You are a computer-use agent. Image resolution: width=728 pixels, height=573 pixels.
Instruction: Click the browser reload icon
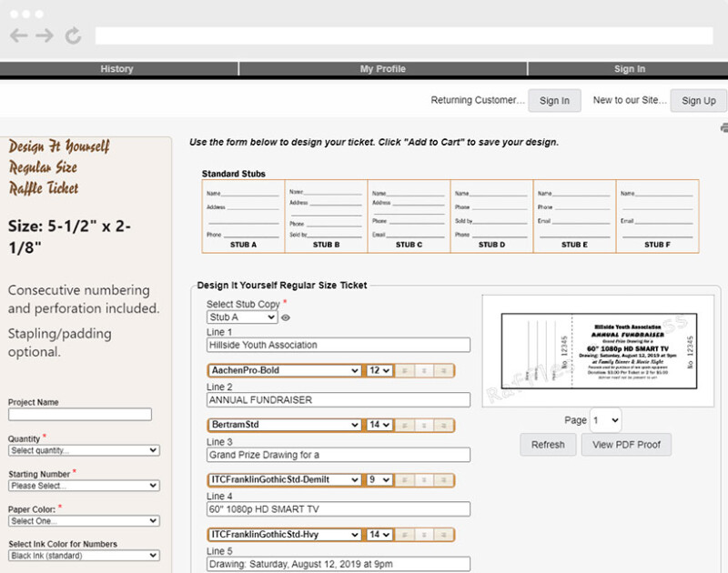click(x=73, y=35)
